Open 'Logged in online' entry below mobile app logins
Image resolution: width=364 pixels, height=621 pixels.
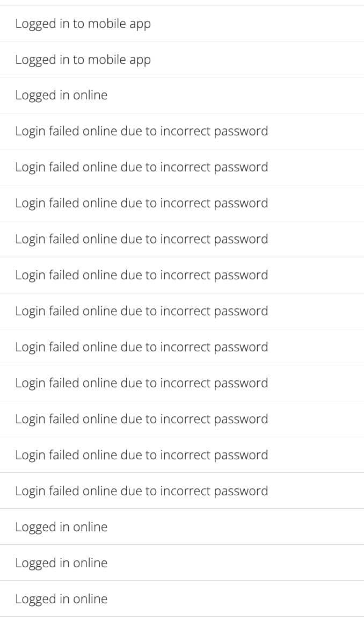pyautogui.click(x=61, y=95)
